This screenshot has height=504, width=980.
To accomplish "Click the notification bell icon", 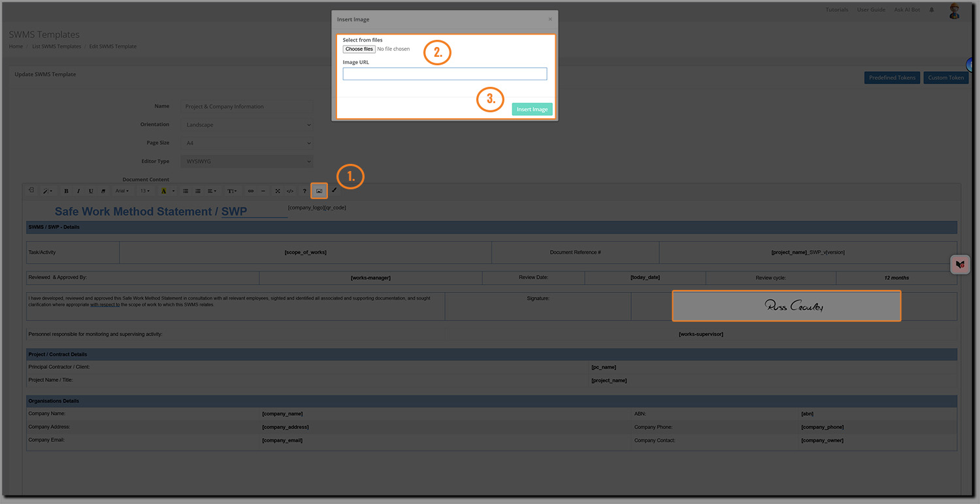I will [932, 10].
